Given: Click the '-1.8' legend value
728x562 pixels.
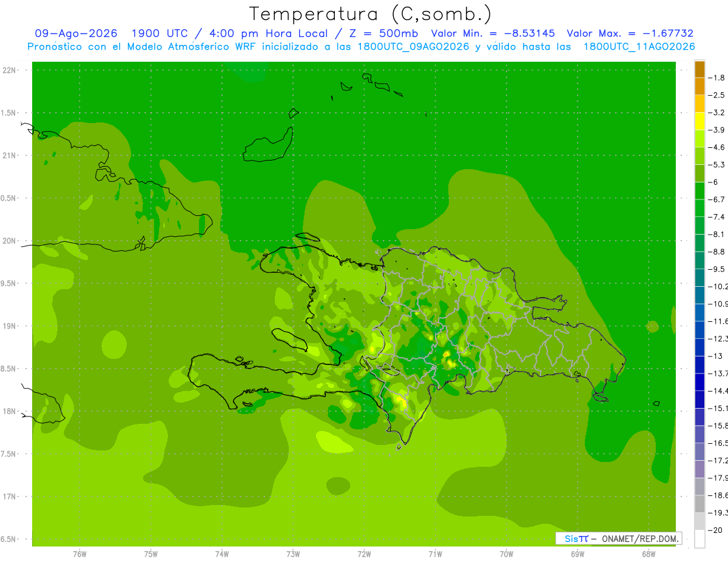Looking at the screenshot, I should 717,78.
